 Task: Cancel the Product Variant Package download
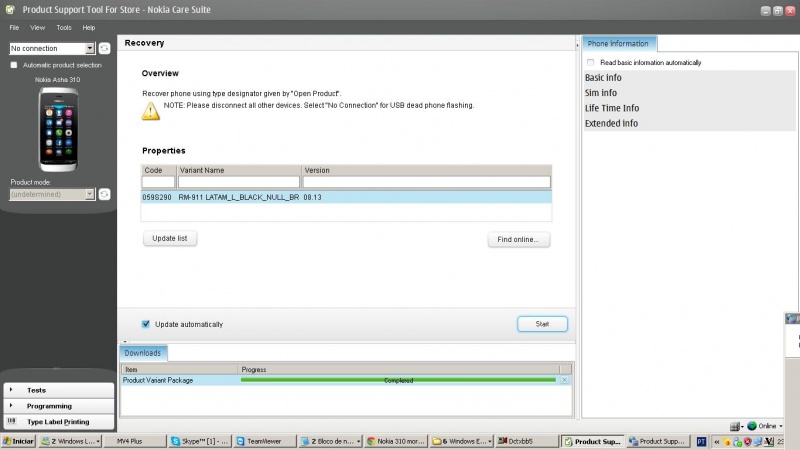tap(565, 380)
